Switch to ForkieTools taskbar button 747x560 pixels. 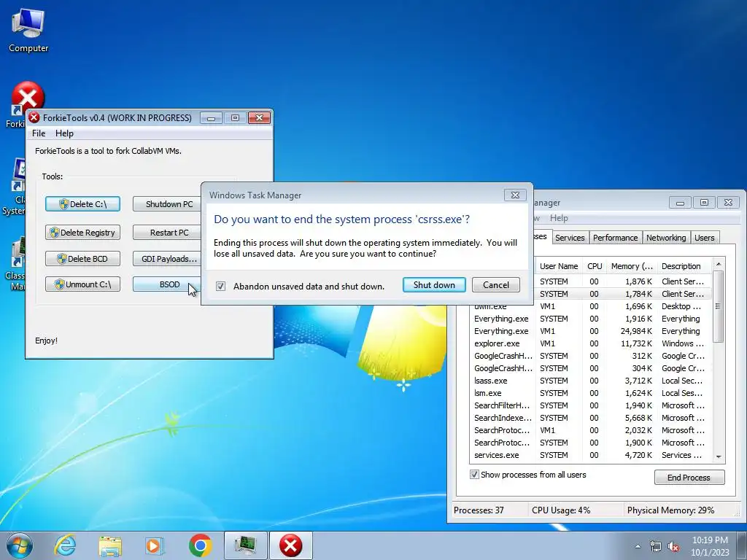[x=290, y=545]
